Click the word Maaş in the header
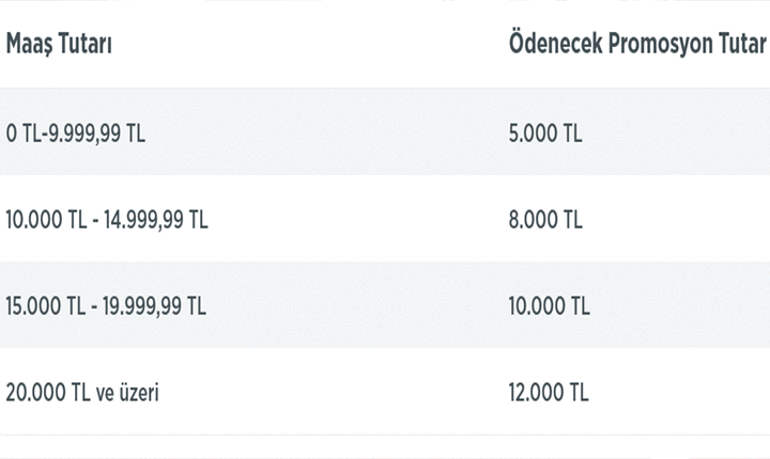 [x=29, y=45]
